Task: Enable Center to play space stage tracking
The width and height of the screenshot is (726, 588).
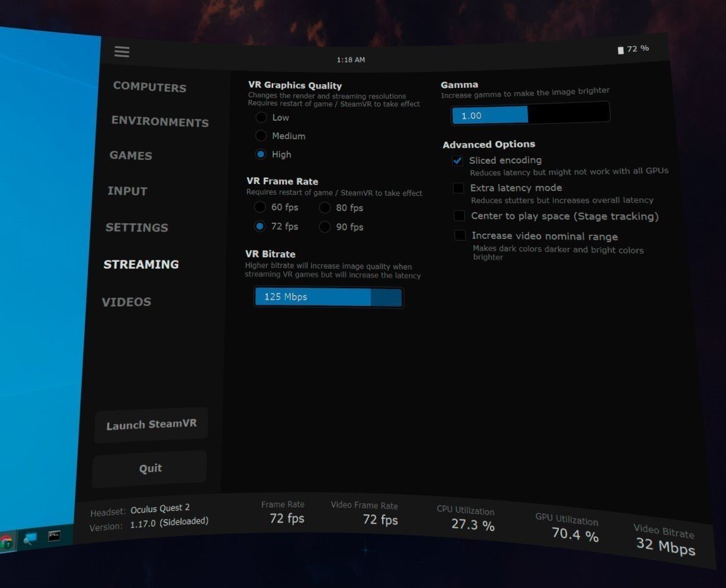Action: pyautogui.click(x=459, y=216)
